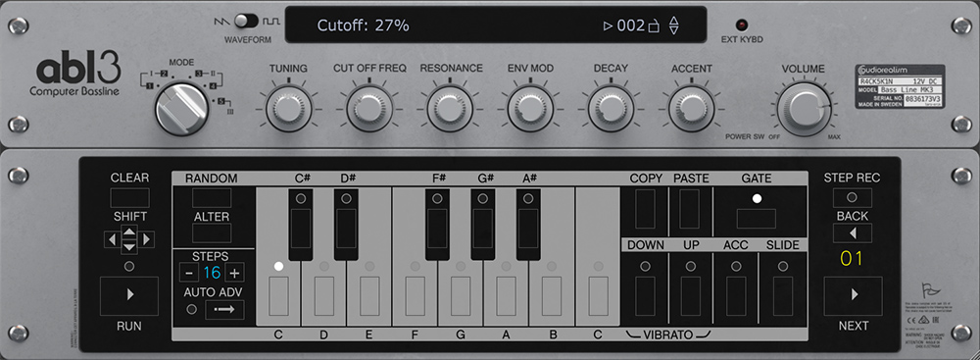Select the G white key
980x360 pixels.
click(x=461, y=295)
